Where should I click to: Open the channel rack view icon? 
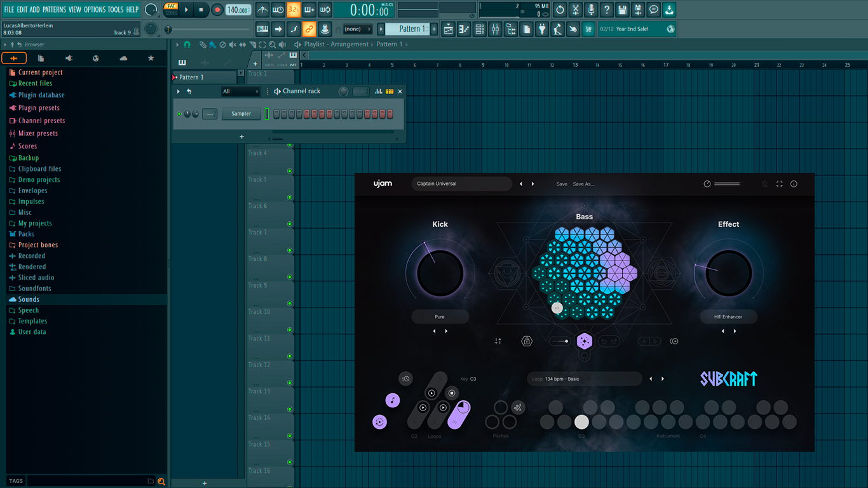[480, 29]
